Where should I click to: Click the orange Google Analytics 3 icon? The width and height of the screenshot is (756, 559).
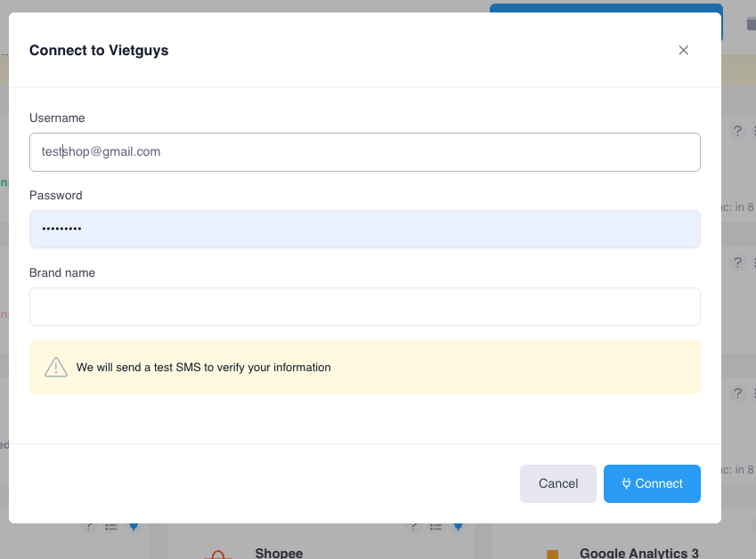pyautogui.click(x=552, y=554)
